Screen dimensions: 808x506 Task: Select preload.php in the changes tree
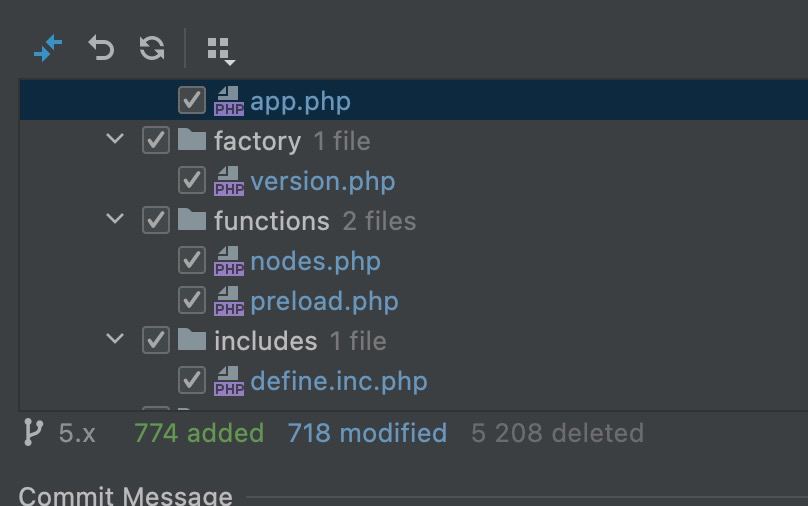click(324, 301)
